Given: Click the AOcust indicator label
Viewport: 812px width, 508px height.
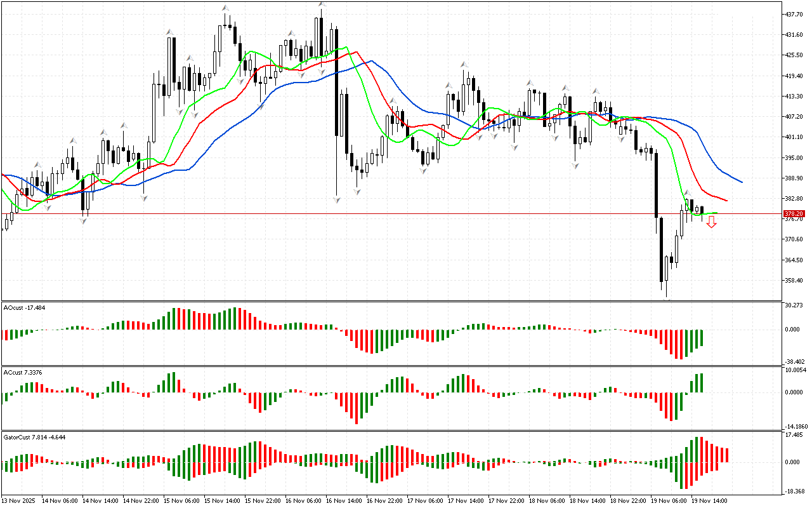Looking at the screenshot, I should [x=24, y=307].
